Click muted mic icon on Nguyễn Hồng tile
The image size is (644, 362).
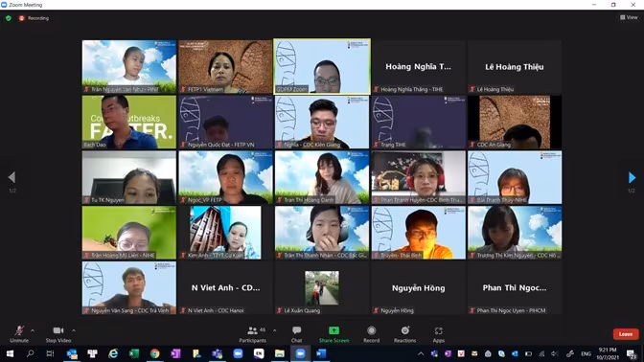point(376,310)
